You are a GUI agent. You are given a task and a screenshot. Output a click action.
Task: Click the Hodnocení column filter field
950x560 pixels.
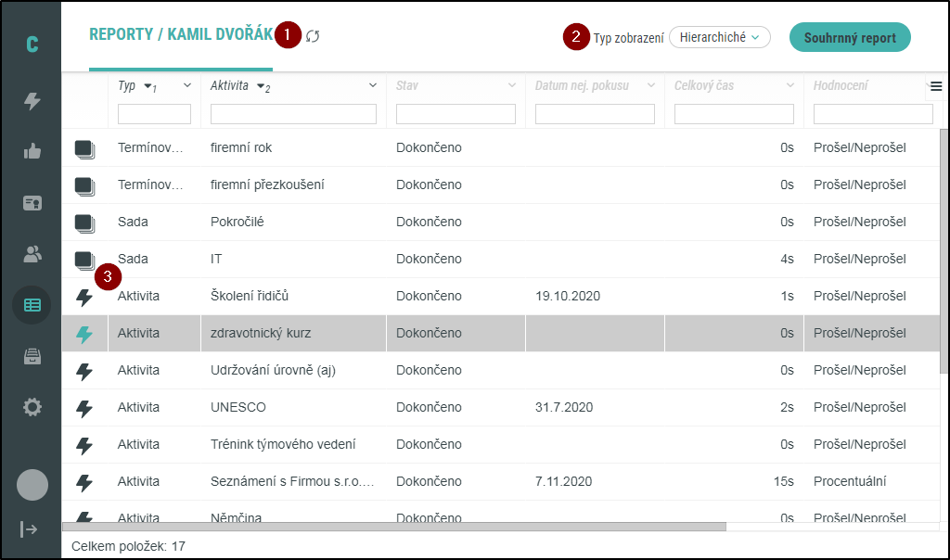coord(873,114)
